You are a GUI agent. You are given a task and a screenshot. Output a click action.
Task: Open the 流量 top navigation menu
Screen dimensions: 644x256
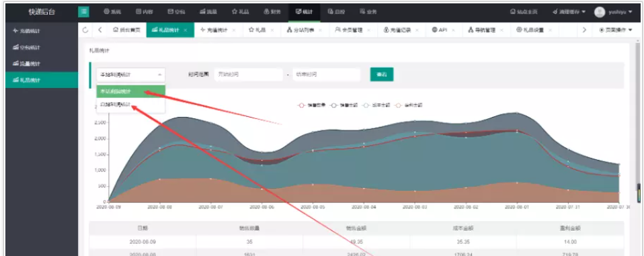point(208,12)
